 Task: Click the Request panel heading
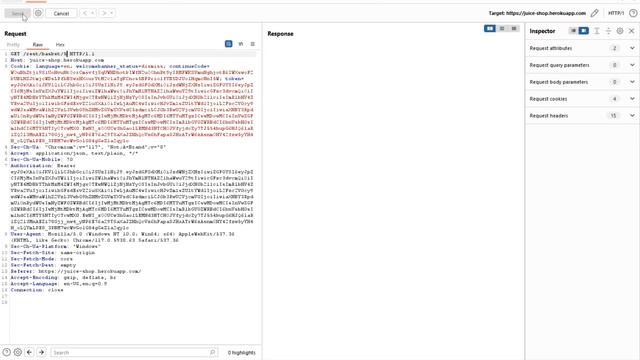pyautogui.click(x=15, y=33)
